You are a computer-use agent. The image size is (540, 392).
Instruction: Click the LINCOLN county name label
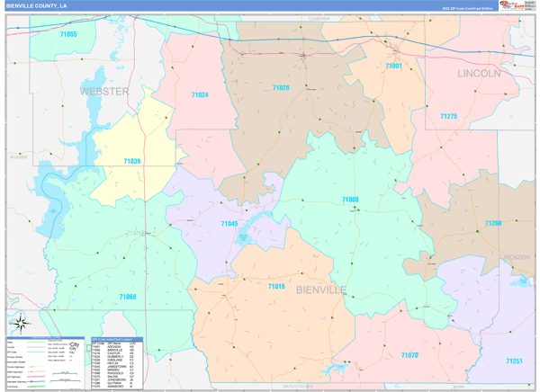pyautogui.click(x=479, y=73)
